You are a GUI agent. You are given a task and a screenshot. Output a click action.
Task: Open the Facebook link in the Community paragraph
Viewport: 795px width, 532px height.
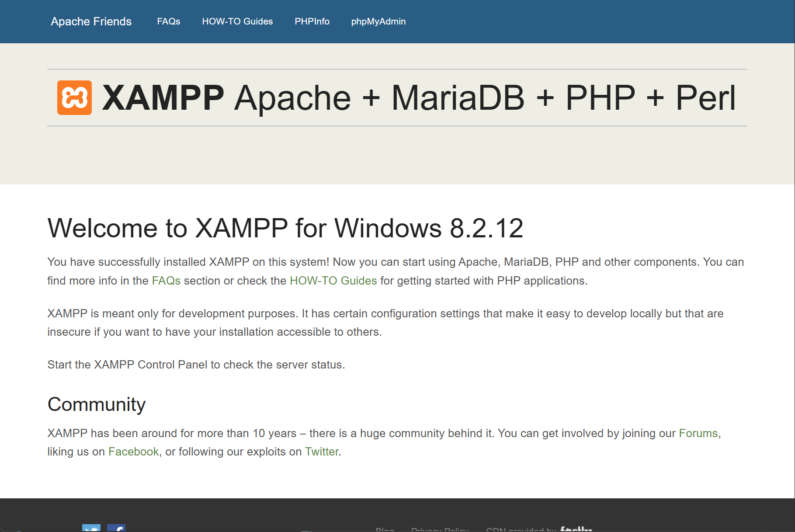click(133, 452)
